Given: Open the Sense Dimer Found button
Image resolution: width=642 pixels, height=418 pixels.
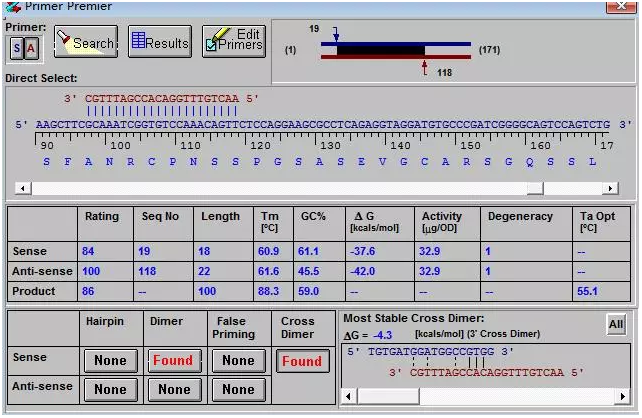Looking at the screenshot, I should click(x=174, y=361).
